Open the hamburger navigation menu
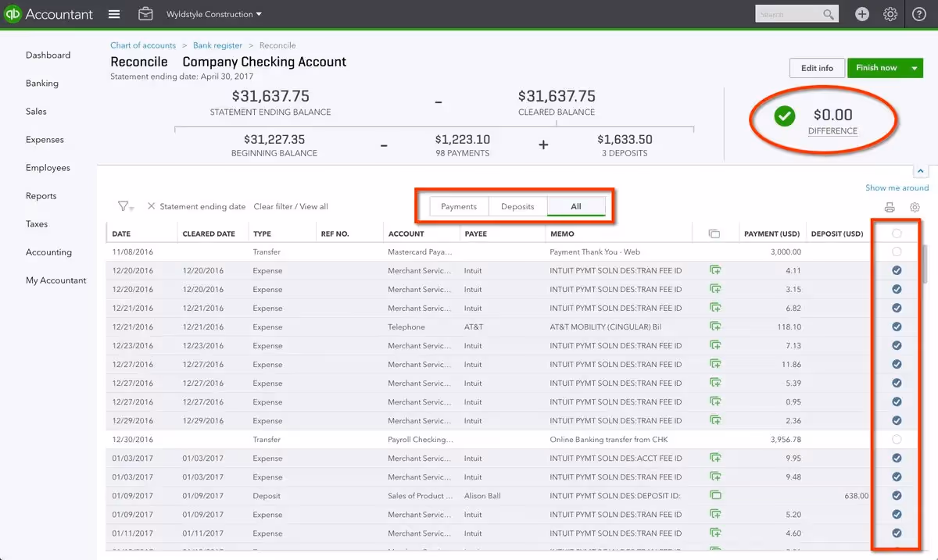 (x=114, y=14)
